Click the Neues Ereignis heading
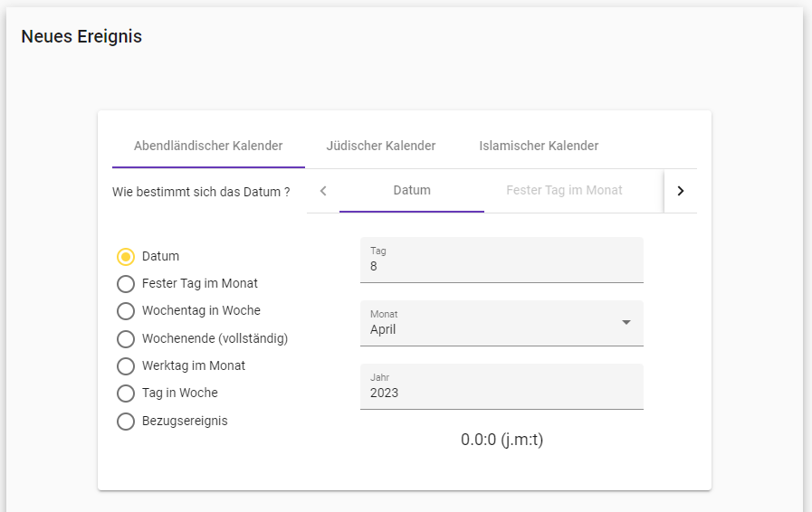The height and width of the screenshot is (512, 812). coord(81,37)
